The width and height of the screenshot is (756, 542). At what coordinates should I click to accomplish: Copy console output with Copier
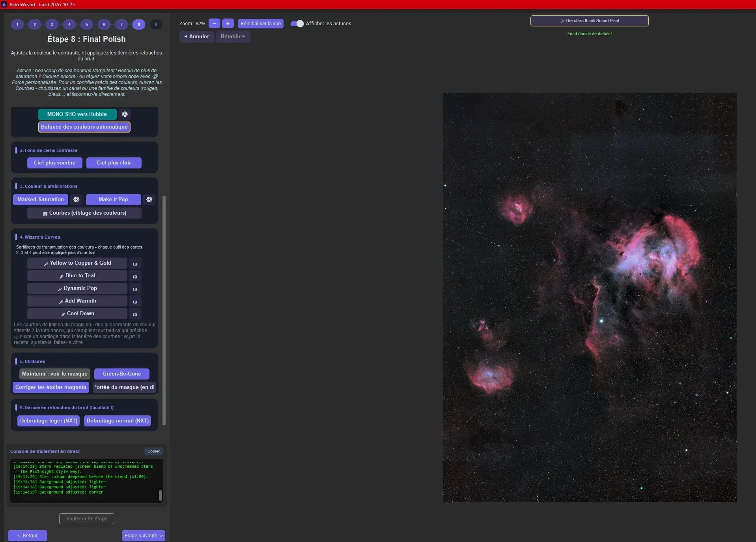pos(153,451)
